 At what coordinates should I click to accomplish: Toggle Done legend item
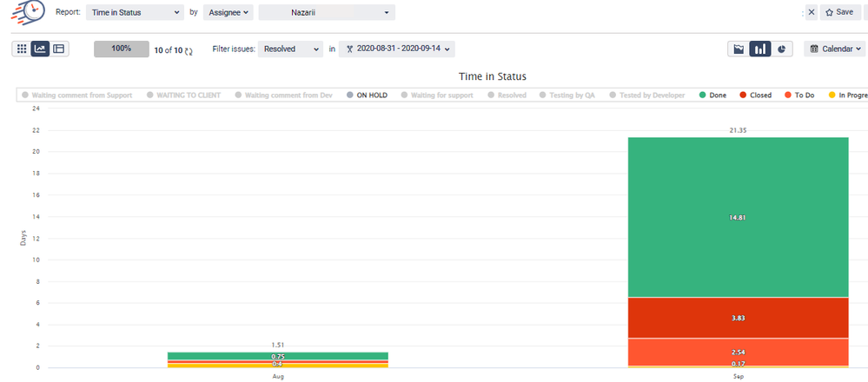713,95
